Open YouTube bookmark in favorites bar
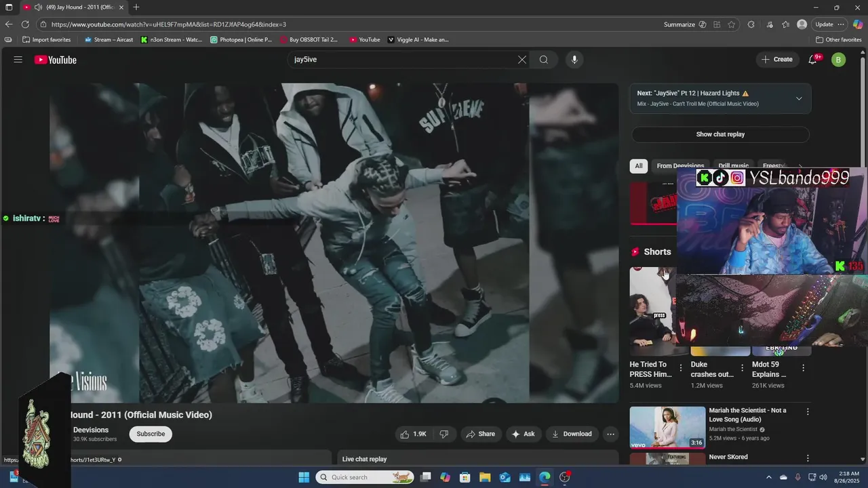Screen dimensions: 868x488 365,39
